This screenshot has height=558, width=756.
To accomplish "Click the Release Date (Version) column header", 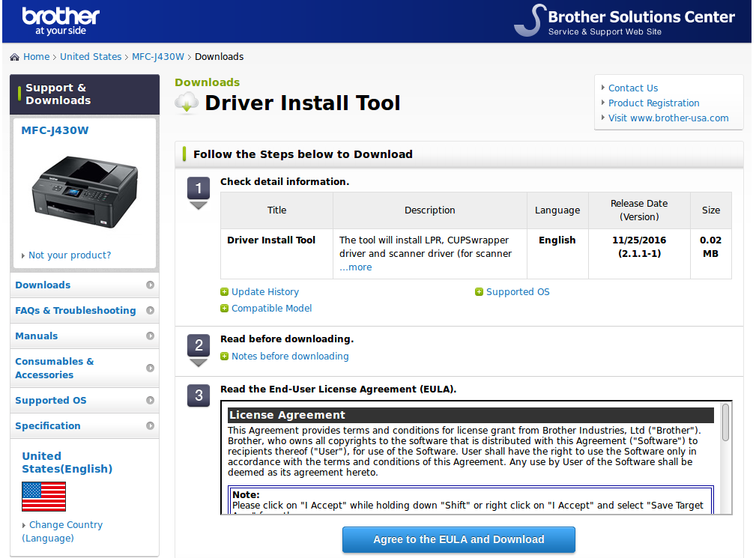I will 639,210.
